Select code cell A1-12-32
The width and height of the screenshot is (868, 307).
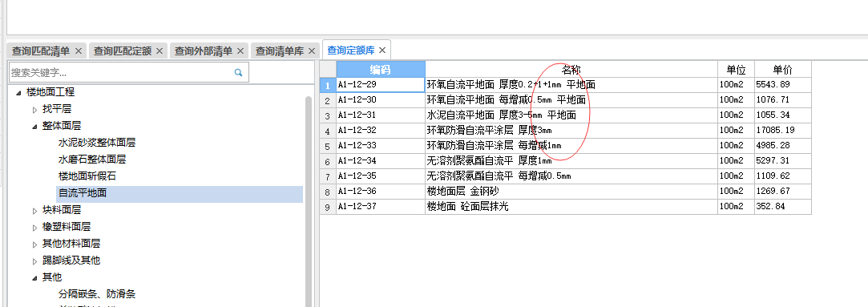(381, 131)
